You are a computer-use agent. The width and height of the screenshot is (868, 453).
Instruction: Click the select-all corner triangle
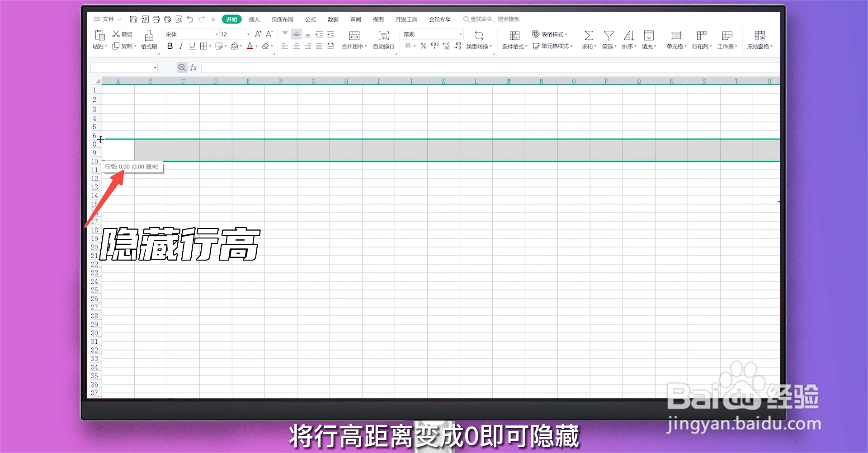click(x=97, y=81)
